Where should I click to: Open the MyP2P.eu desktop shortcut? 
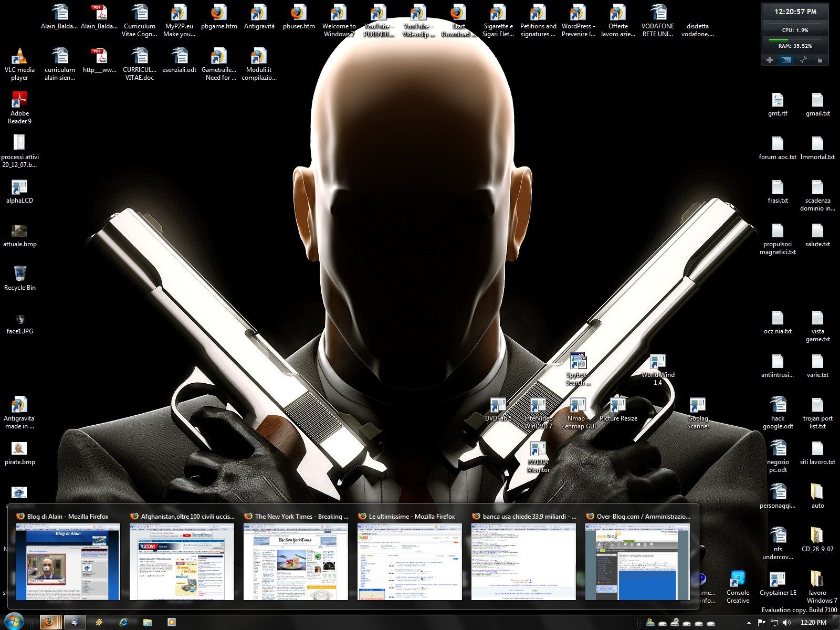coord(179,20)
